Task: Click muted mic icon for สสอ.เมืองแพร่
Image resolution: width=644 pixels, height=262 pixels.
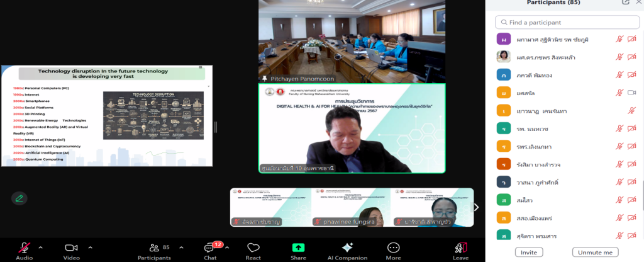Action: tap(619, 217)
